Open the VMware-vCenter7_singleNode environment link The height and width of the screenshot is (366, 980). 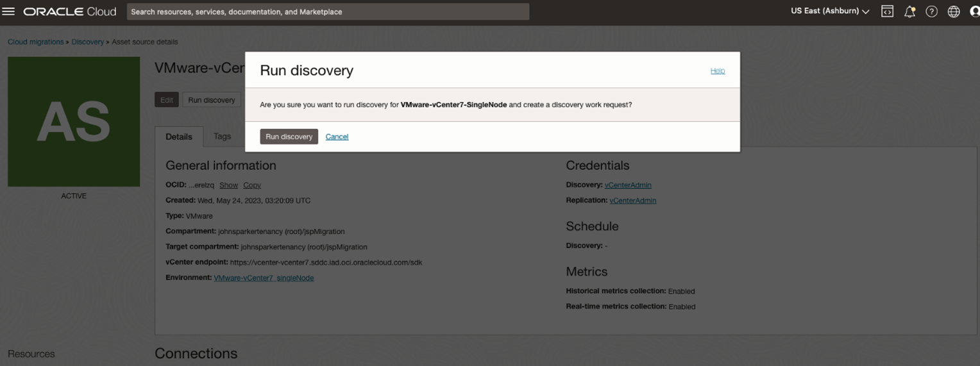[x=264, y=278]
